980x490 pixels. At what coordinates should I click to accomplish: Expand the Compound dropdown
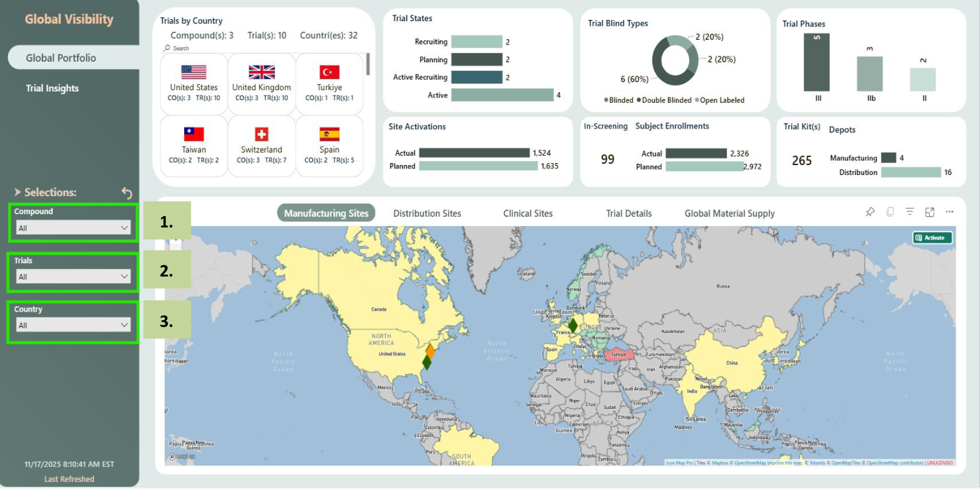click(x=73, y=228)
